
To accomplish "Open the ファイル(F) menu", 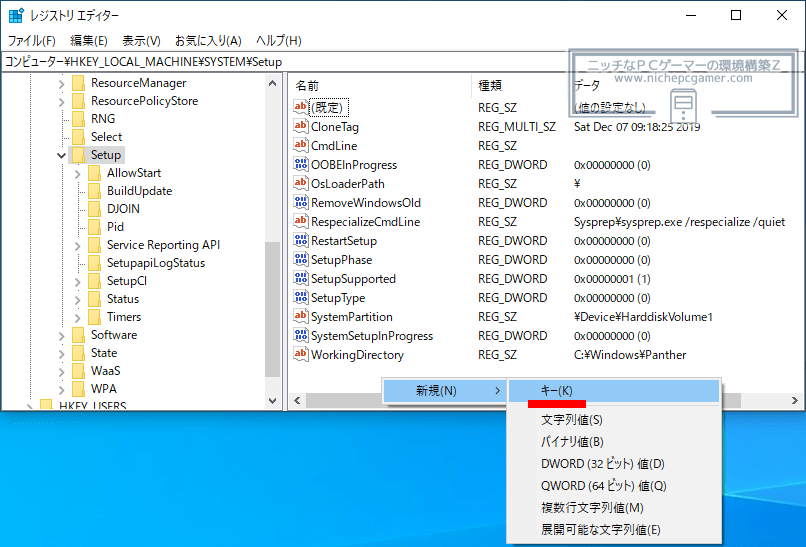I will [32, 41].
